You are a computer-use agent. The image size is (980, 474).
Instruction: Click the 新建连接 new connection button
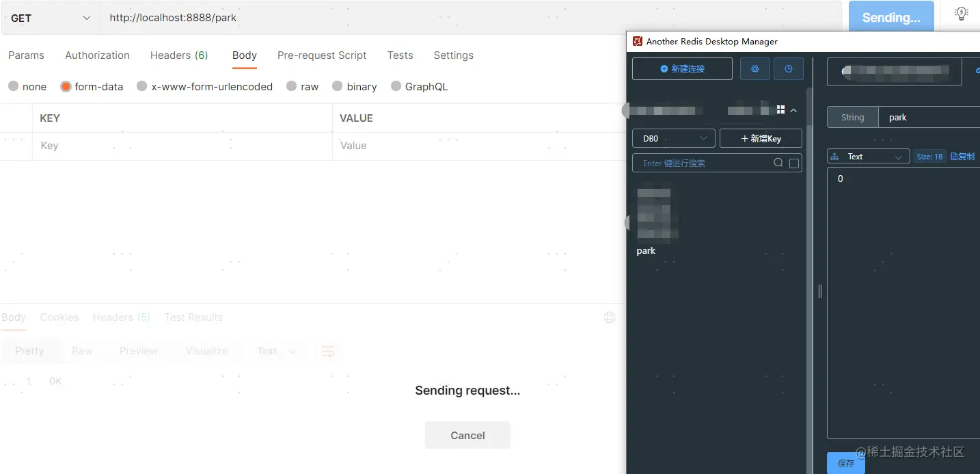click(x=682, y=69)
